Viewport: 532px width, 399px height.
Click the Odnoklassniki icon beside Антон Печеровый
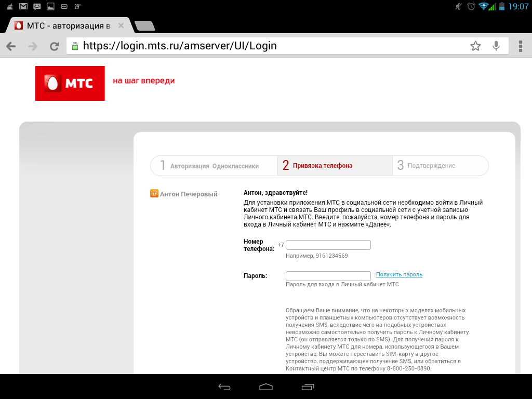click(154, 193)
